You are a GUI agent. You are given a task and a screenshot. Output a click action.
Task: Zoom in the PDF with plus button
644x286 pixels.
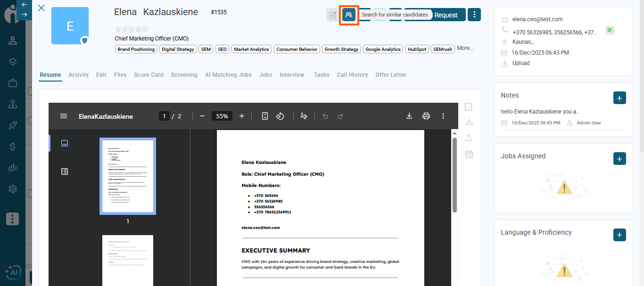click(x=242, y=116)
